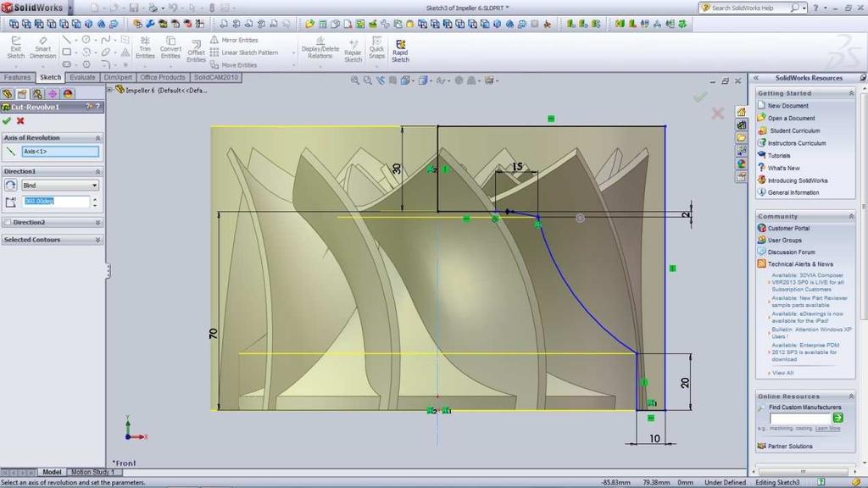Viewport: 868px width, 488px height.
Task: Collapse the Community panel
Action: 851,216
